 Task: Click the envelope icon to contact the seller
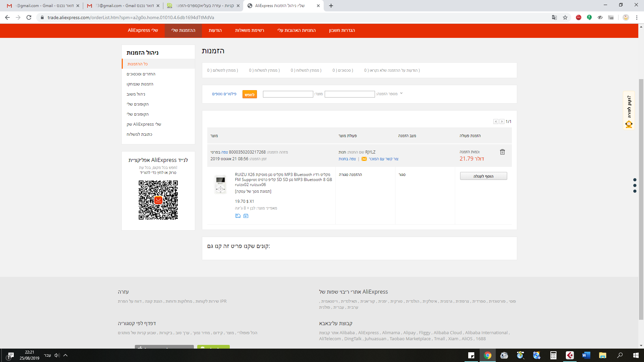pos(364,159)
